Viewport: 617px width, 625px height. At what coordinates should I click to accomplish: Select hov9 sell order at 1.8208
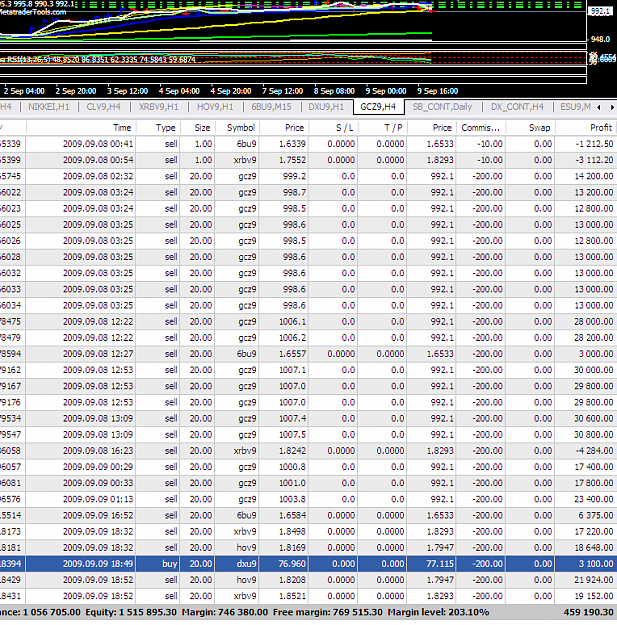[308, 580]
